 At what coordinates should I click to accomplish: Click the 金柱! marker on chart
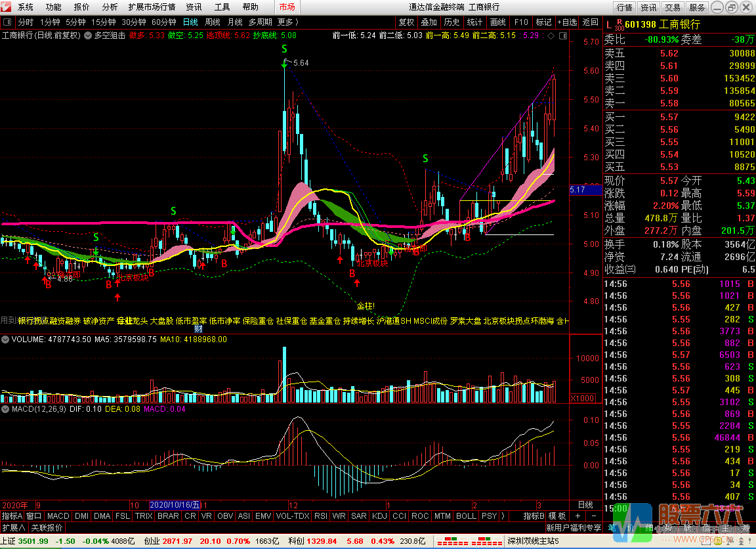point(366,306)
